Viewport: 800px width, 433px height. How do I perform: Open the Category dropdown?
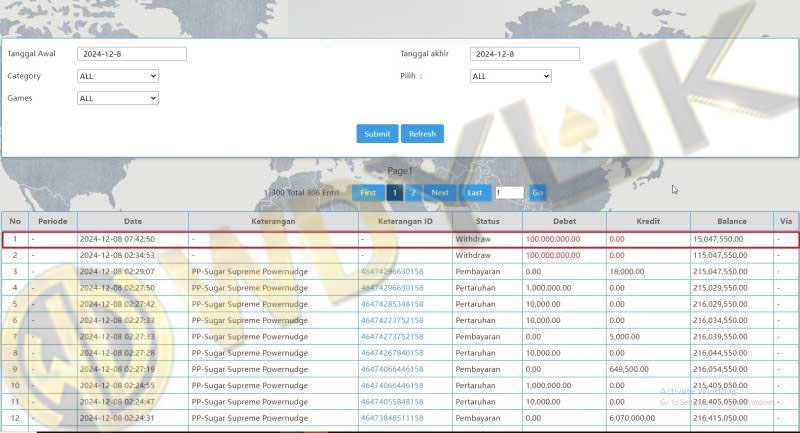pyautogui.click(x=118, y=76)
